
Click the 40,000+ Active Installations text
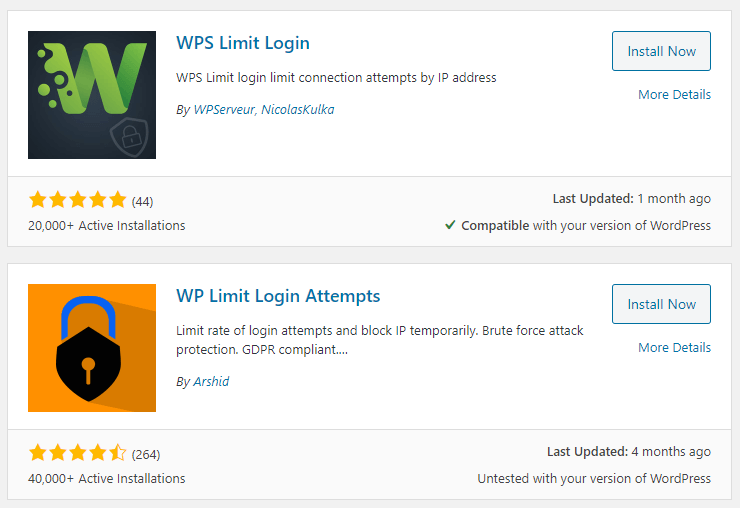[107, 479]
